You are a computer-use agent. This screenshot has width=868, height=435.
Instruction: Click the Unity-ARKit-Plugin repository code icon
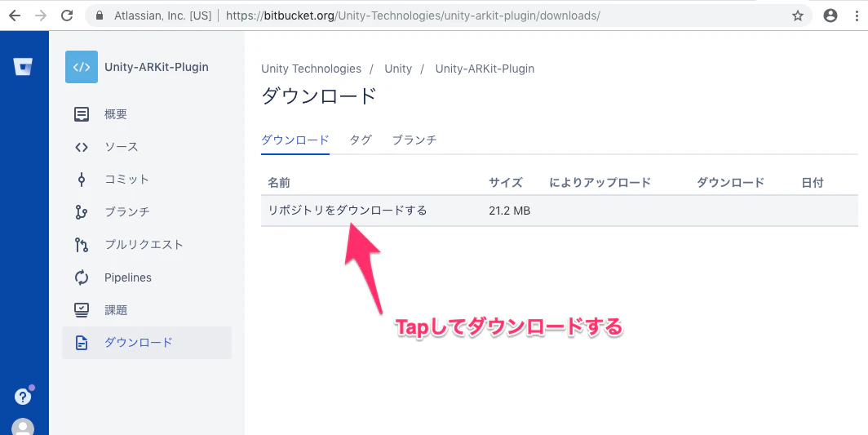point(82,67)
